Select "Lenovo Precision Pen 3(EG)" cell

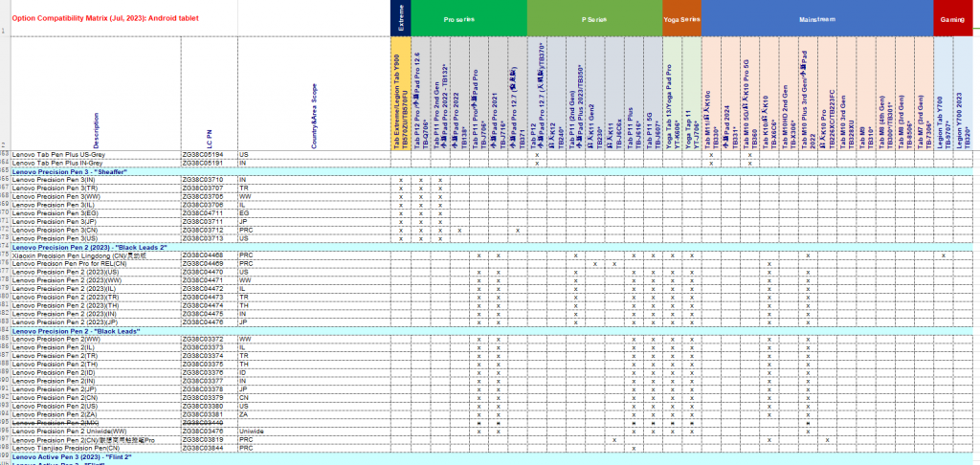tap(97, 213)
